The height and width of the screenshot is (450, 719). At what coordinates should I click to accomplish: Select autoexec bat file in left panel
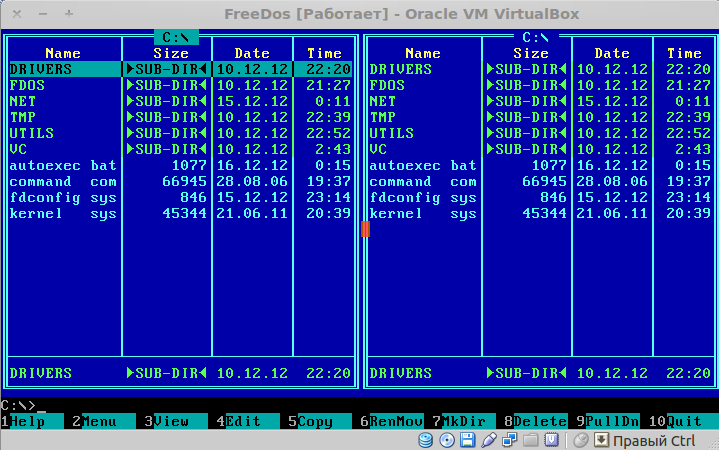click(181, 166)
